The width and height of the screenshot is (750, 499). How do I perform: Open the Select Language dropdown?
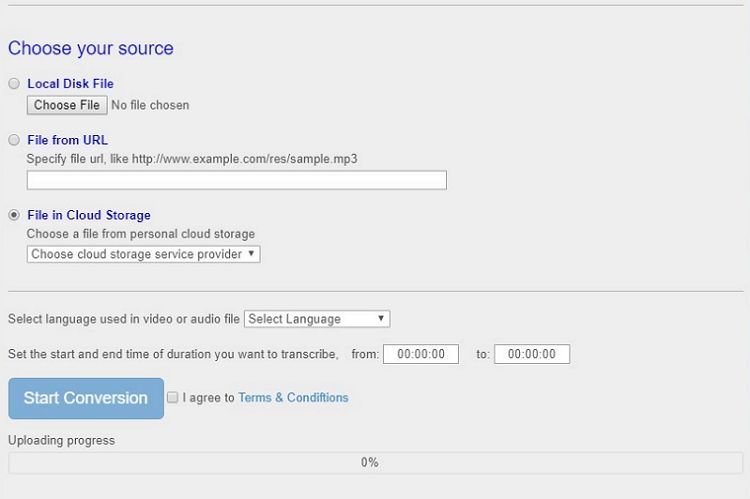[316, 319]
